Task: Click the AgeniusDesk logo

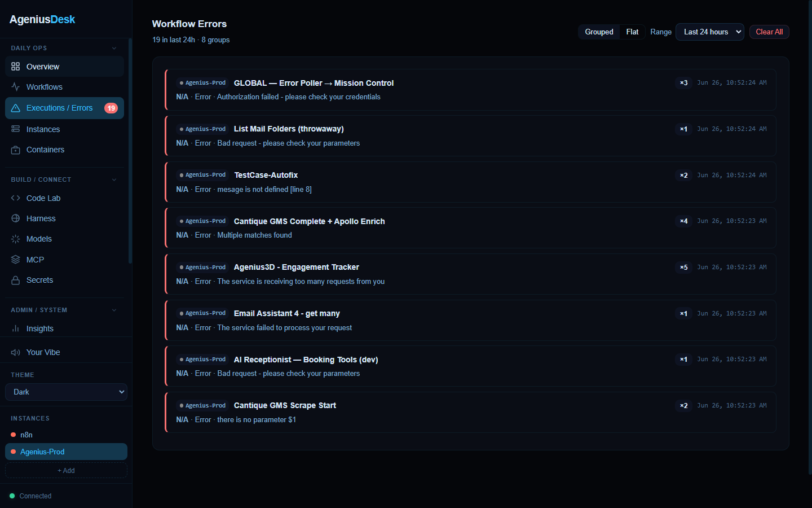Action: pyautogui.click(x=42, y=19)
